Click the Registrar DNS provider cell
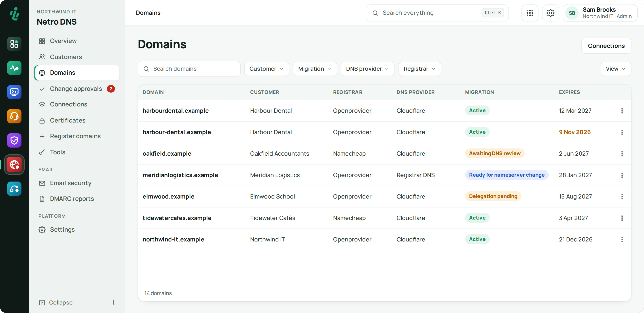 [x=415, y=175]
